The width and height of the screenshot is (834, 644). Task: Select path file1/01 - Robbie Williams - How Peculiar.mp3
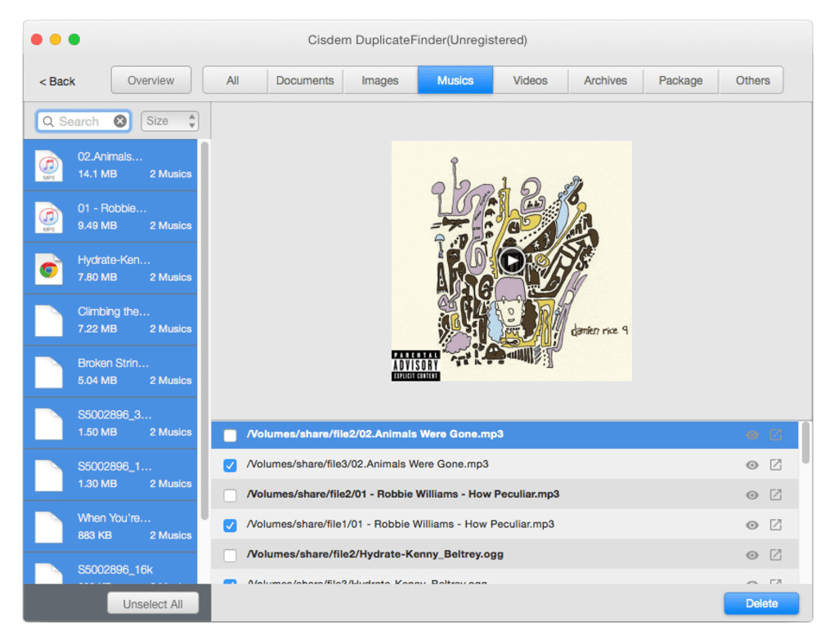504,525
